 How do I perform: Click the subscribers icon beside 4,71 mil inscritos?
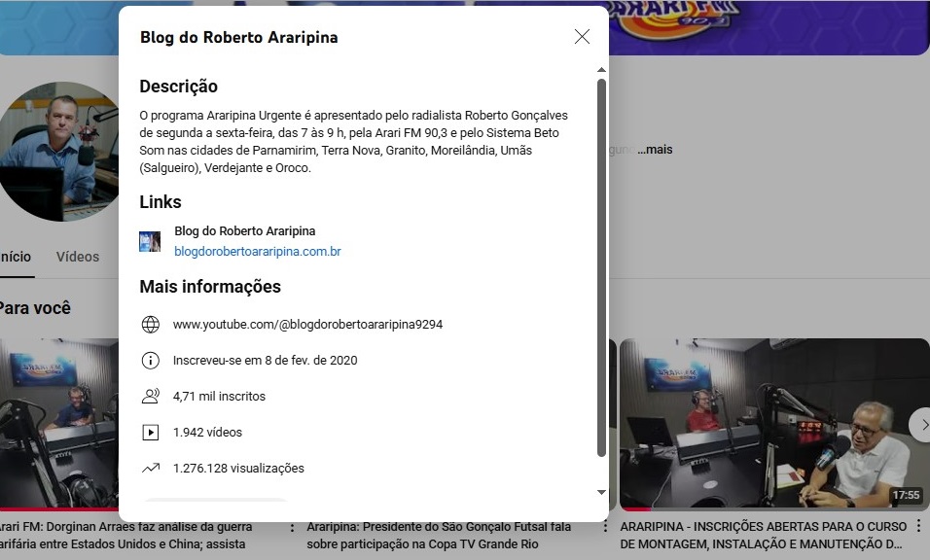click(x=151, y=396)
